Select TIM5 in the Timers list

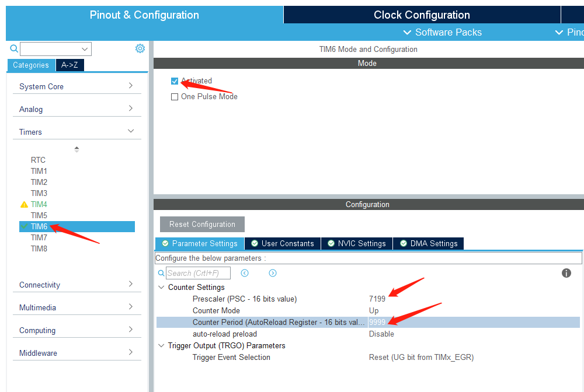click(x=39, y=215)
